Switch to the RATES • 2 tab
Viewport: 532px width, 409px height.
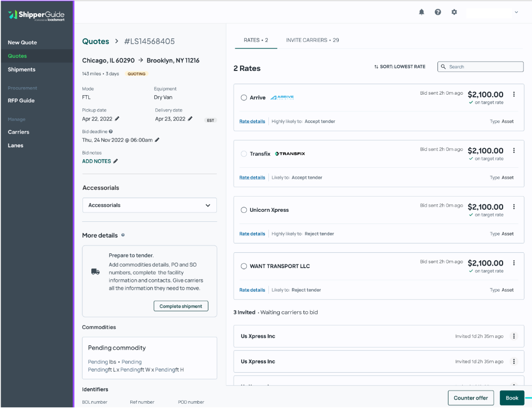coord(256,40)
